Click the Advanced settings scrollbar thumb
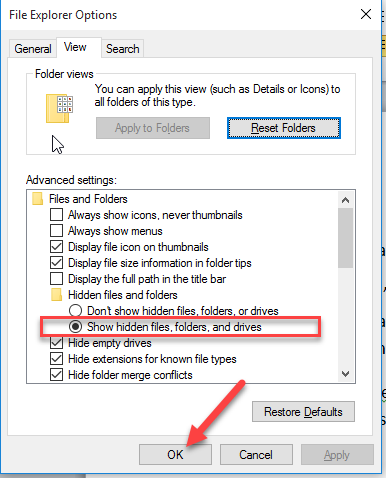 (345, 238)
